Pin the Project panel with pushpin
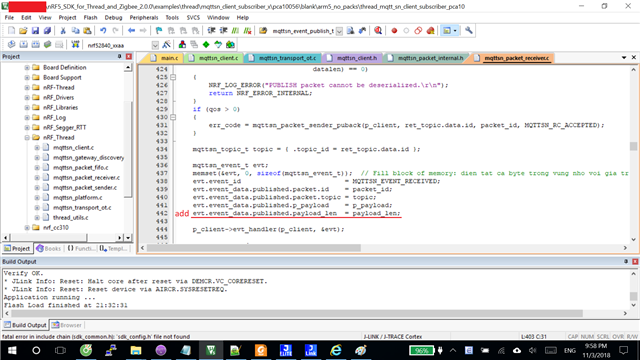Viewport: 640px width, 360px height. (120, 56)
